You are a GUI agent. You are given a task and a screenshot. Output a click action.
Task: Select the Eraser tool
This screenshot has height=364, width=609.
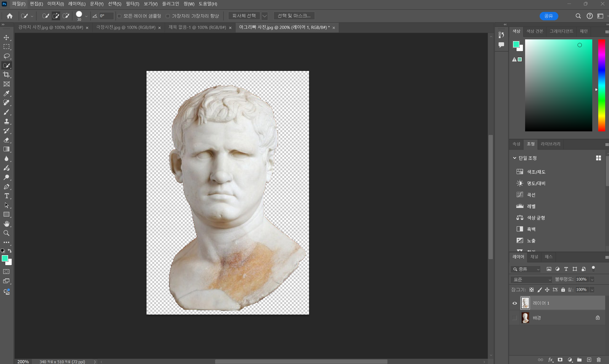(x=6, y=140)
